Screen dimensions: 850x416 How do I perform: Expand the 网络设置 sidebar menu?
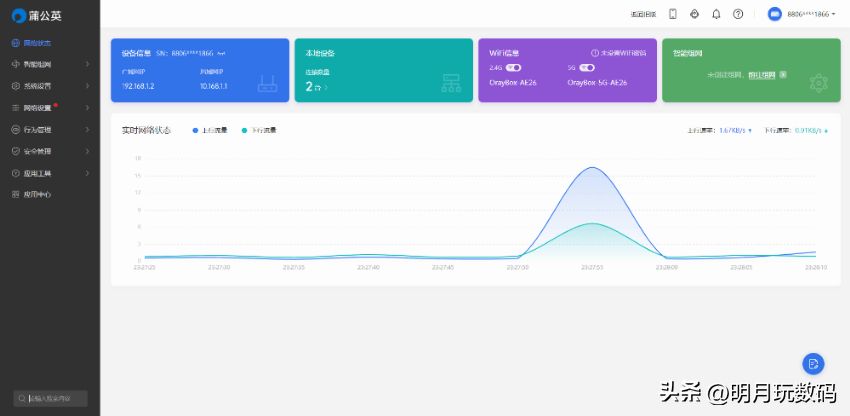pyautogui.click(x=50, y=108)
